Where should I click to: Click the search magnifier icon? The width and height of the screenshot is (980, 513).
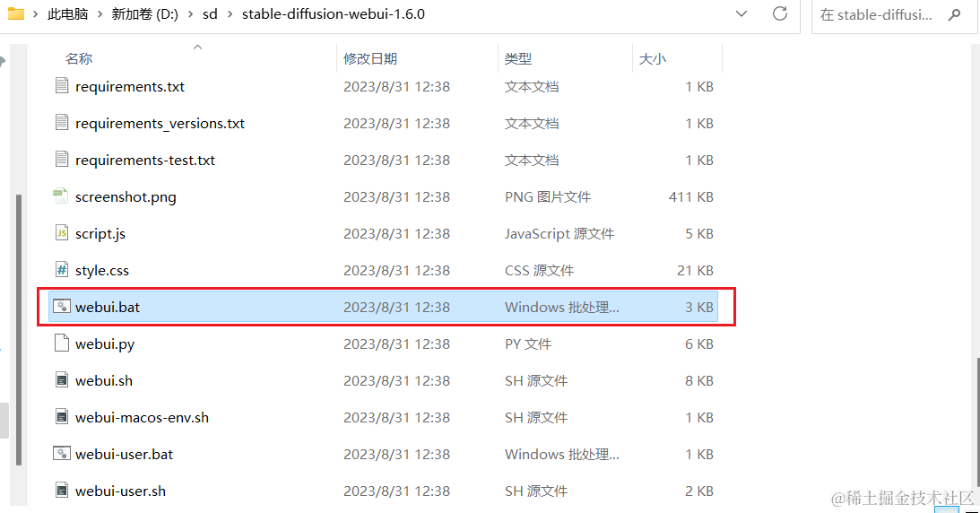point(954,14)
